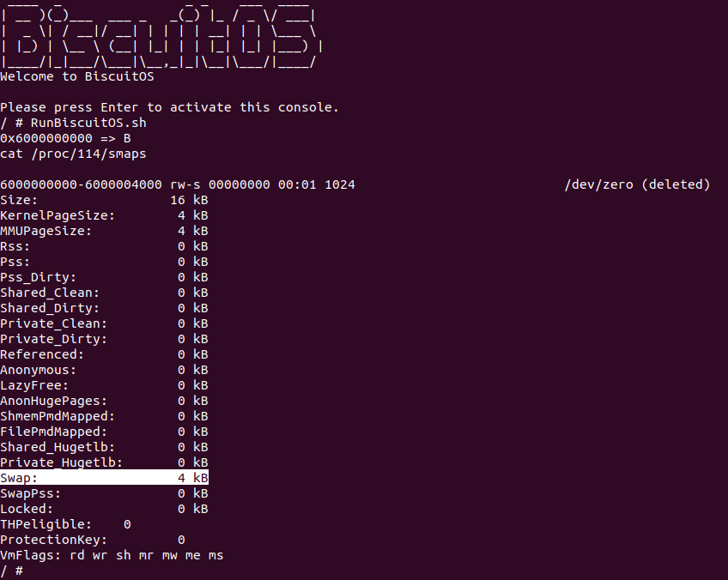
Task: Click the 'Please press Enter' message
Action: pos(169,107)
